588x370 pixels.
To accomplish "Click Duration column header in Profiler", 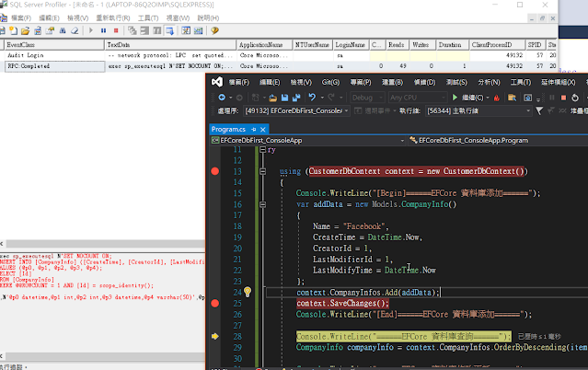I will click(x=452, y=45).
